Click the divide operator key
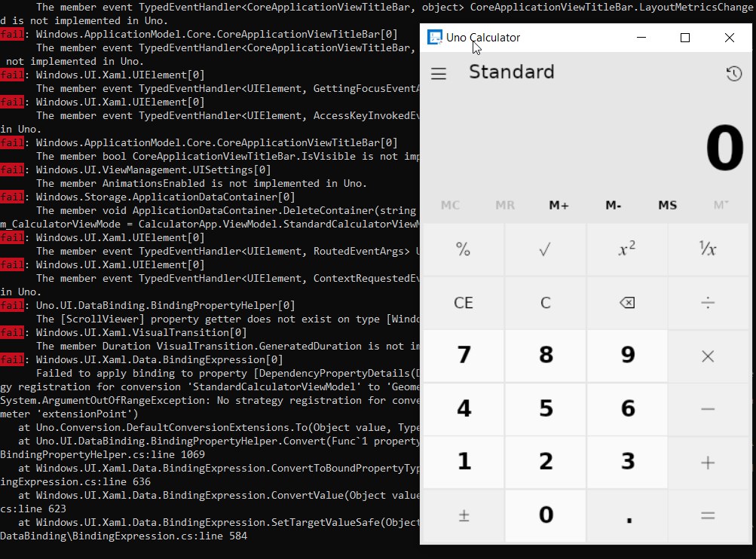 point(708,303)
